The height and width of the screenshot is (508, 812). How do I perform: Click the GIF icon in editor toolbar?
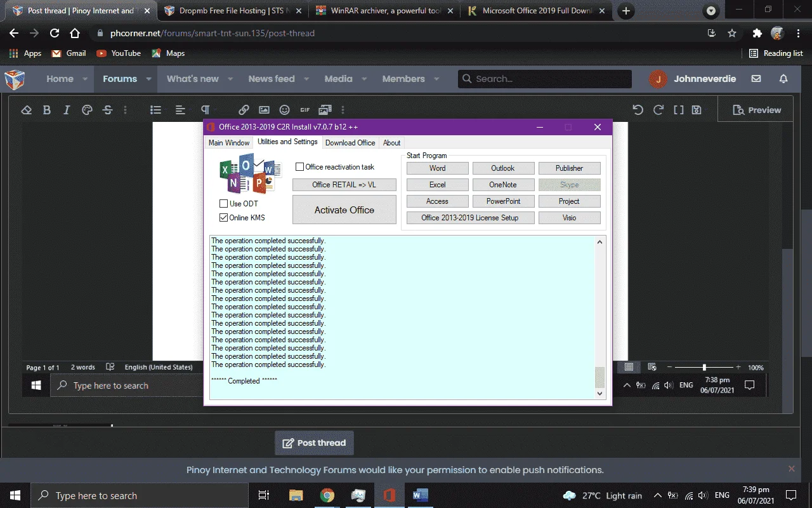tap(304, 110)
